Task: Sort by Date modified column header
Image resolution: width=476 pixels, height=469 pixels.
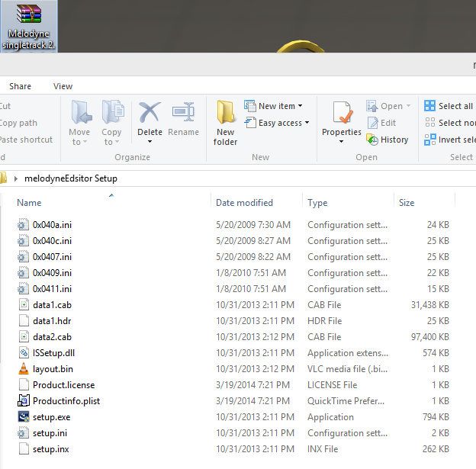Action: coord(244,203)
